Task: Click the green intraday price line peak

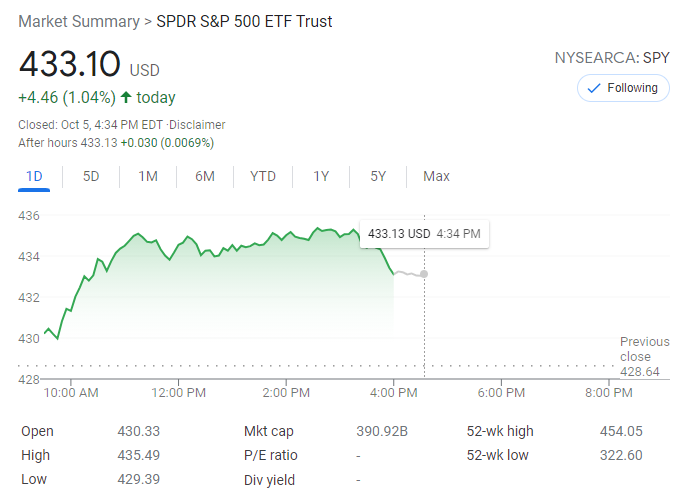Action: tap(320, 229)
